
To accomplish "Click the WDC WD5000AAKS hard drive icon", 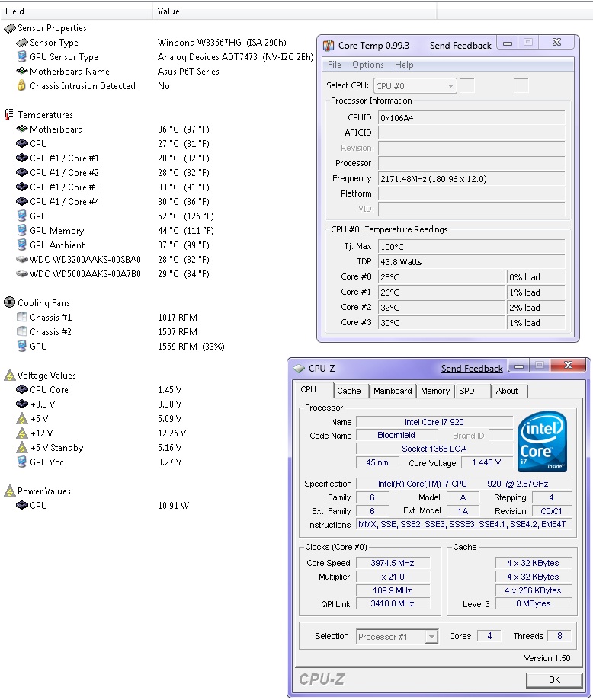I will (22, 273).
